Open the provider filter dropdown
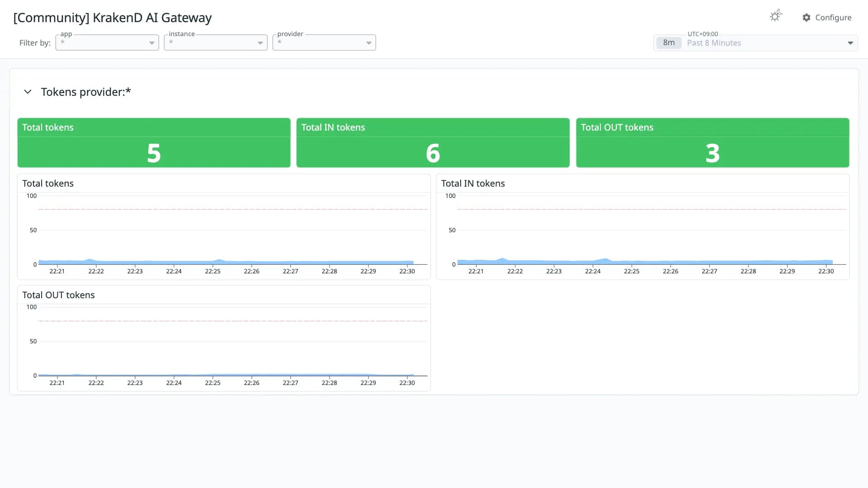868x488 pixels. [324, 42]
